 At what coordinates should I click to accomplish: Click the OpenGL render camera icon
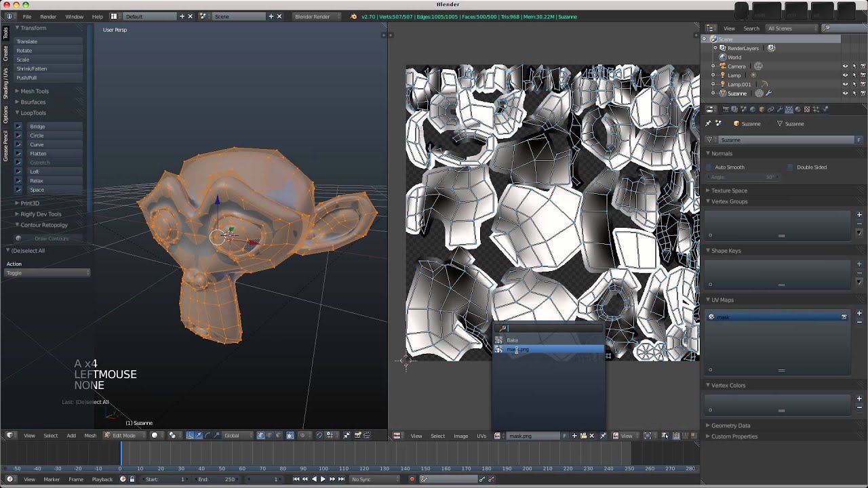357,435
